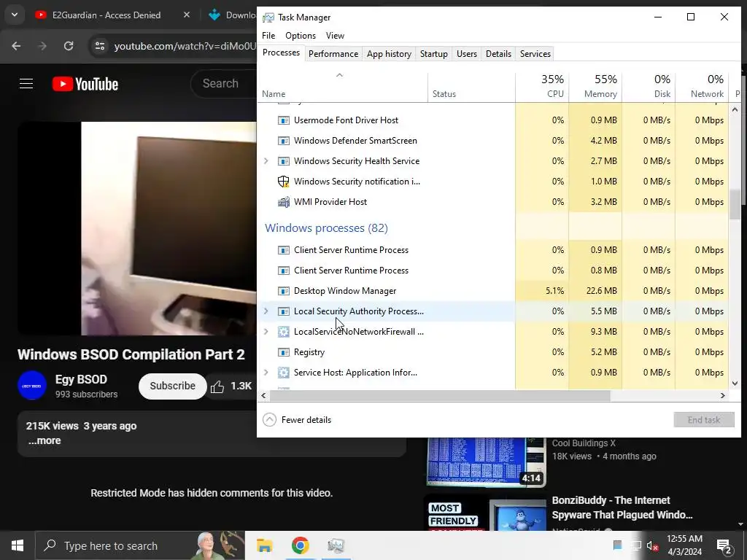
Task: Click the Service Host: Application Infor gear icon
Action: coord(284,373)
